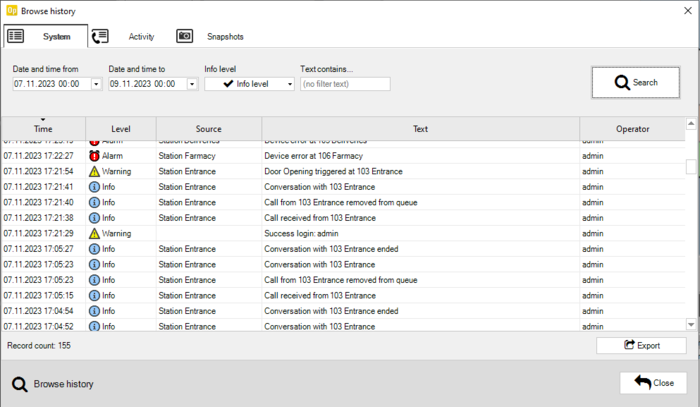
Task: Sort records by Level column header
Action: pyautogui.click(x=120, y=129)
